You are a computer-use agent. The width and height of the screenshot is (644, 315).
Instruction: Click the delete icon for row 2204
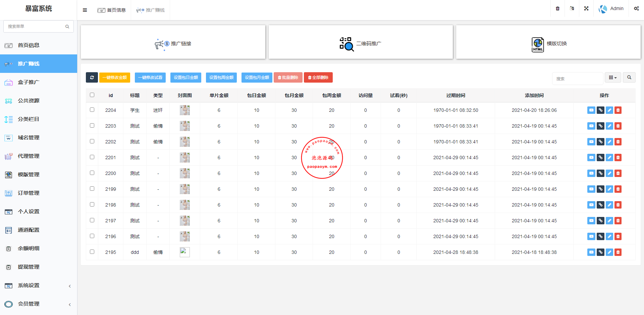(x=618, y=110)
